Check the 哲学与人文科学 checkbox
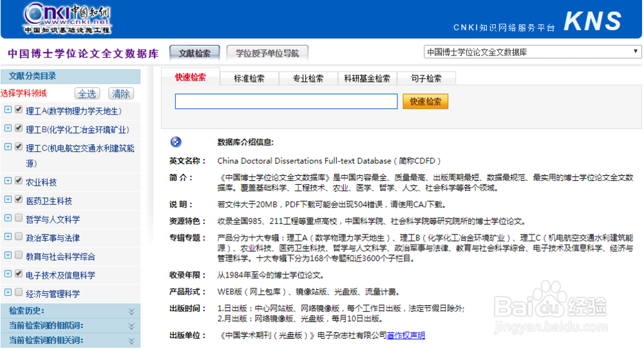 [x=19, y=218]
